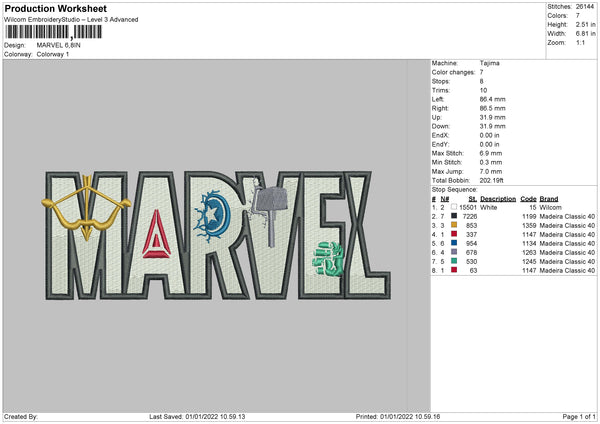Click the "EndX:" label

click(x=440, y=135)
